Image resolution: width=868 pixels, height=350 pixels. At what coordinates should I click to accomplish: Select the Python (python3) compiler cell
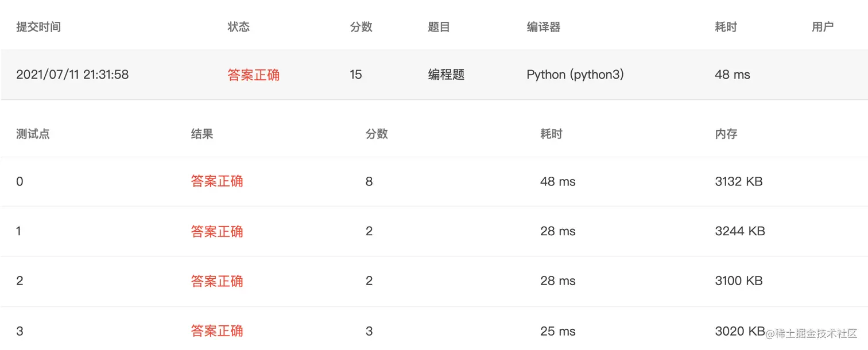click(575, 75)
